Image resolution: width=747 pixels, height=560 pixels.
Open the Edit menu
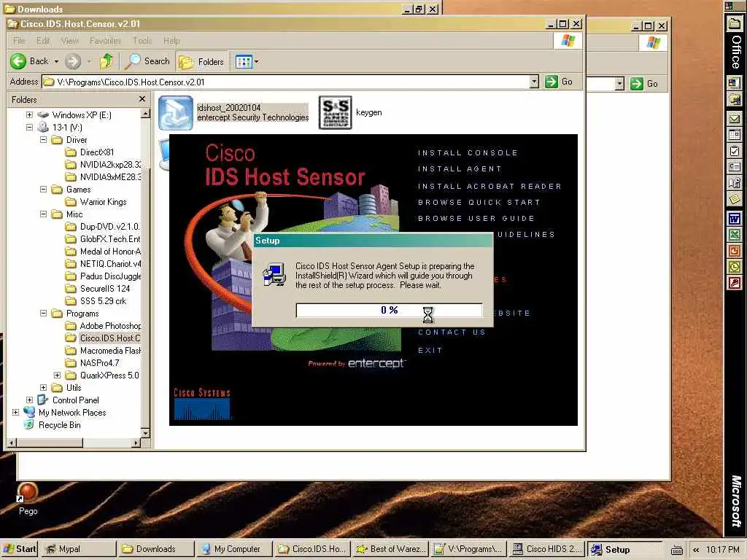tap(43, 41)
